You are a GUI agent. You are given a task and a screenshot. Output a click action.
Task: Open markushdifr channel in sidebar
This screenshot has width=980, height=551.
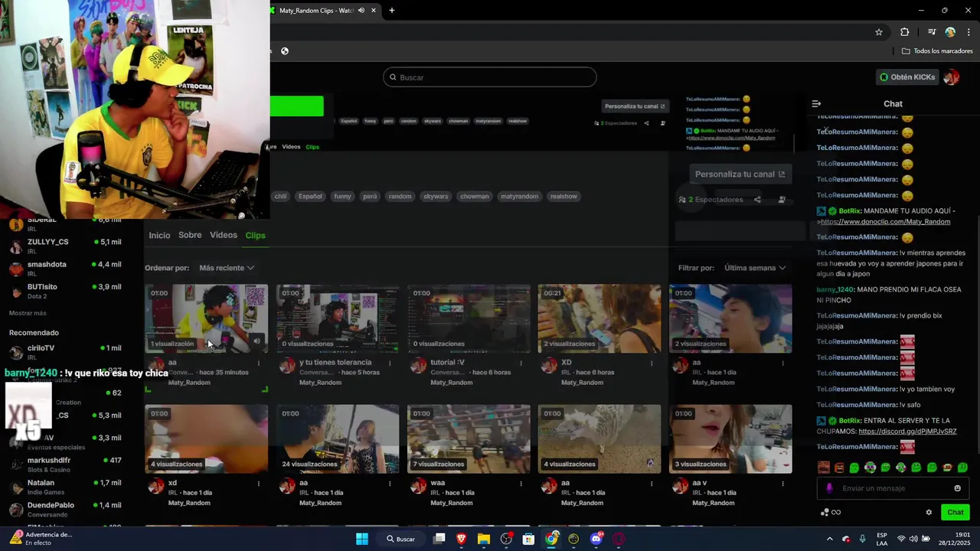(x=65, y=465)
